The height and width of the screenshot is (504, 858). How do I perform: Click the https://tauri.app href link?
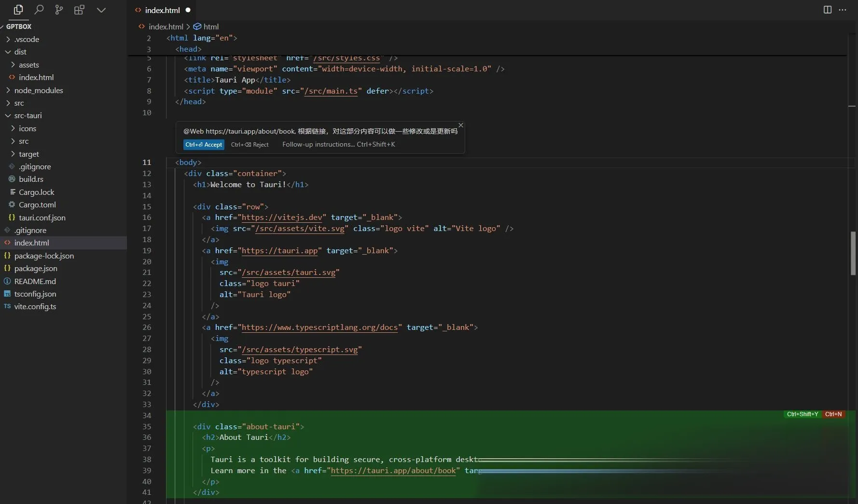[279, 251]
